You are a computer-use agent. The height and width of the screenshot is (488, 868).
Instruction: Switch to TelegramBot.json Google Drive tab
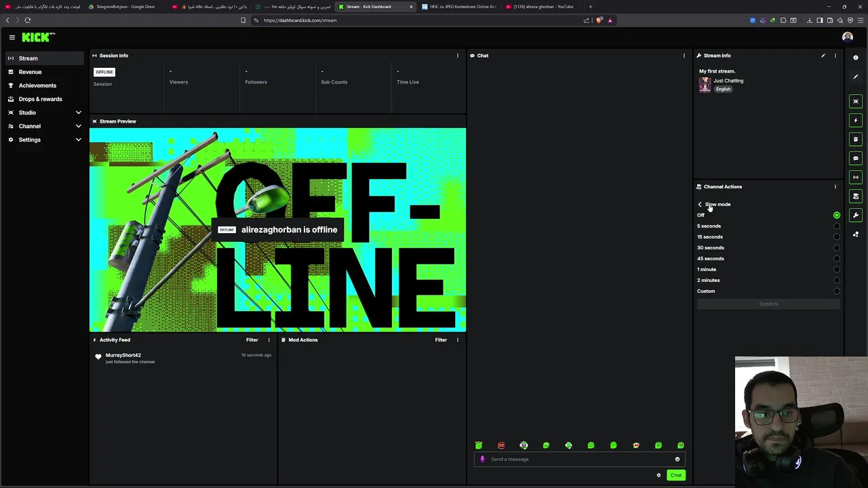pos(125,7)
